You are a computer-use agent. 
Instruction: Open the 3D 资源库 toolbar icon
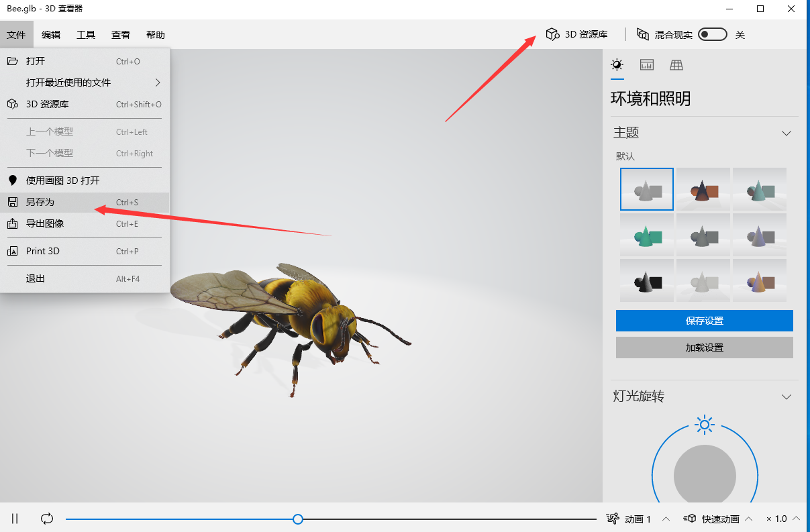click(552, 34)
